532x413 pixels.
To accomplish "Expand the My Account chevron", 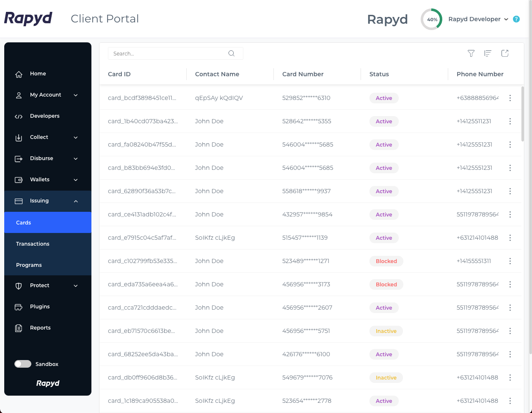I will coord(76,95).
